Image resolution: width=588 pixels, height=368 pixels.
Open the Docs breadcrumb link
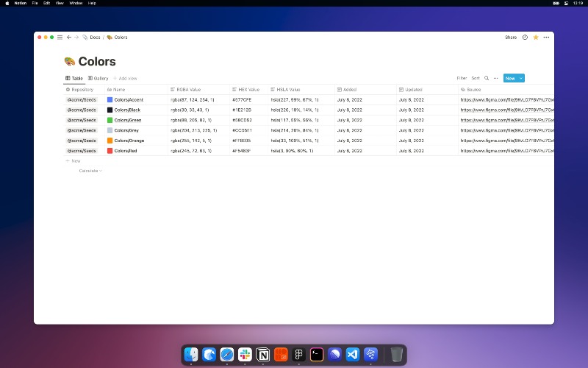[x=91, y=38]
